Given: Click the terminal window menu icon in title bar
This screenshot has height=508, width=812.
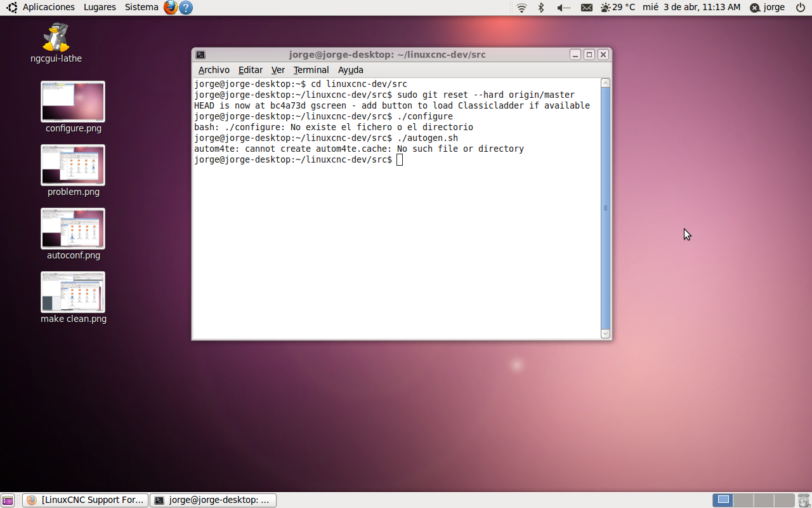Looking at the screenshot, I should coord(200,55).
